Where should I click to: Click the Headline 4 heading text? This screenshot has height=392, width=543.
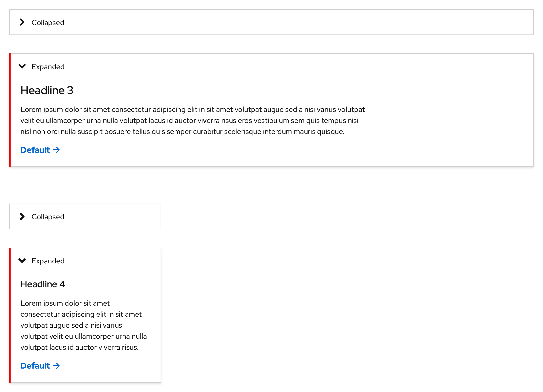(43, 284)
